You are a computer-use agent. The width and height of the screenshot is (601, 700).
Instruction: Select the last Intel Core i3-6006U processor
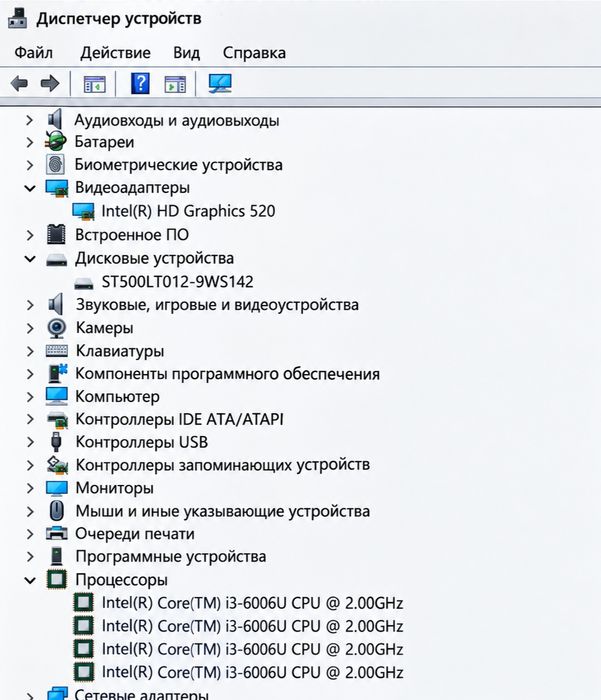click(252, 672)
